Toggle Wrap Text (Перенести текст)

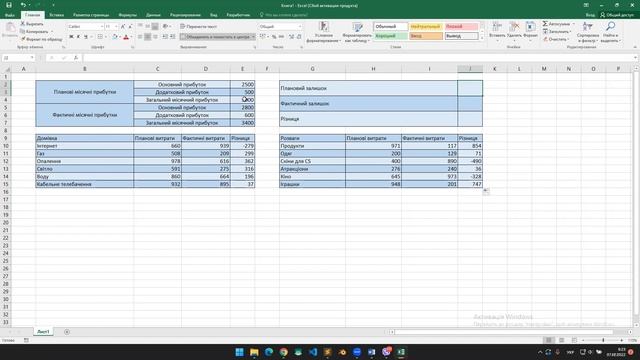pos(198,27)
